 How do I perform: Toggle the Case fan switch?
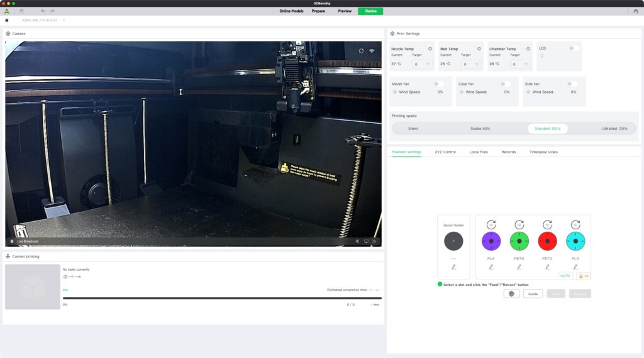(504, 84)
